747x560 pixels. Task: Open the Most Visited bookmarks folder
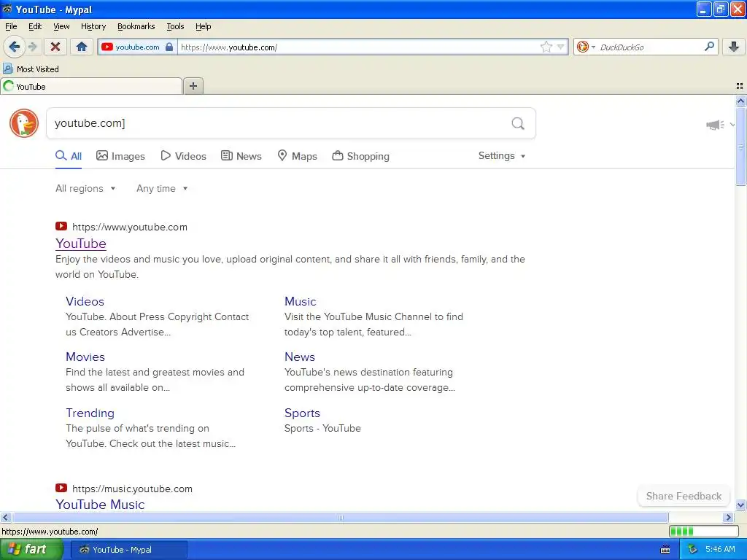pyautogui.click(x=31, y=69)
